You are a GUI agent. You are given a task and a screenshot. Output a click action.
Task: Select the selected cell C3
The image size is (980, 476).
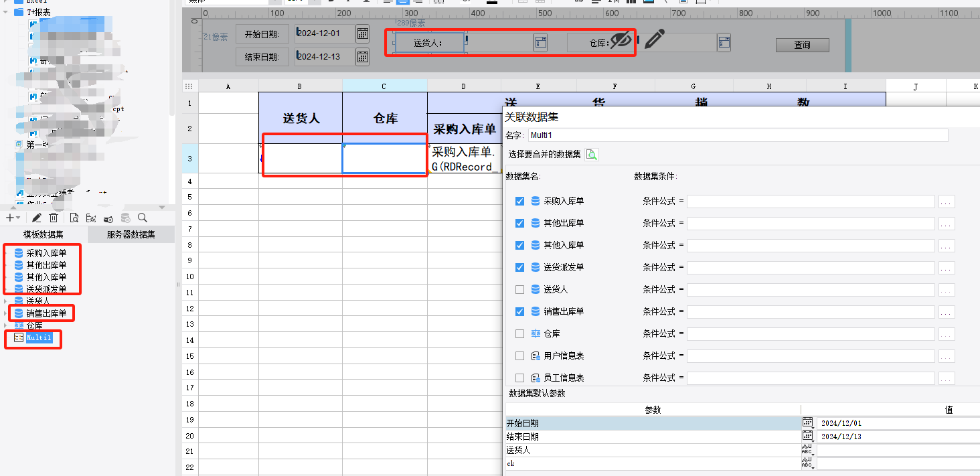385,159
